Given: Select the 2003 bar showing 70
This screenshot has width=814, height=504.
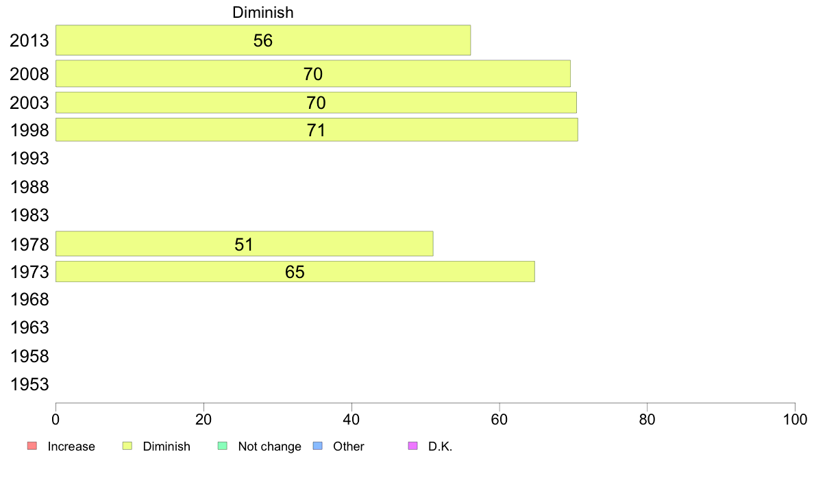Looking at the screenshot, I should click(x=315, y=103).
